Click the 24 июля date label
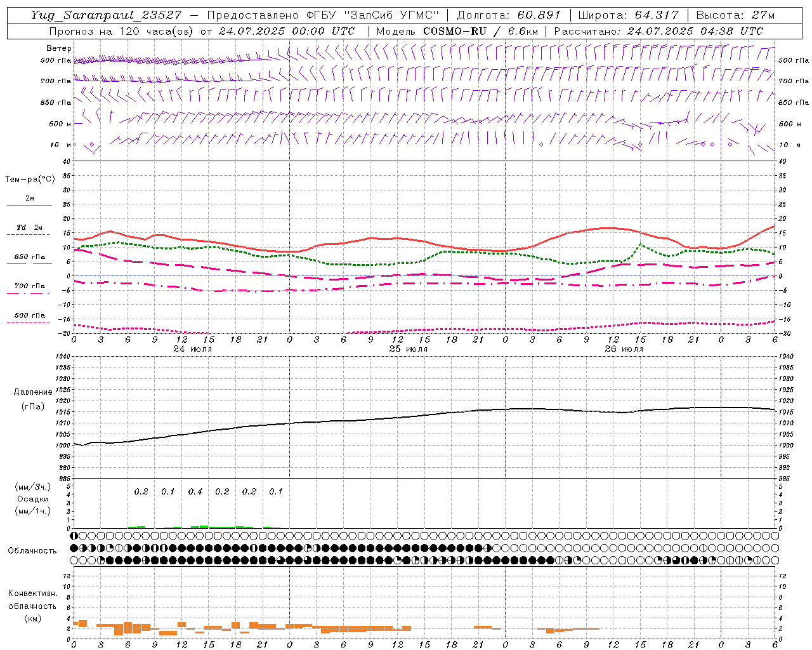 click(x=193, y=349)
